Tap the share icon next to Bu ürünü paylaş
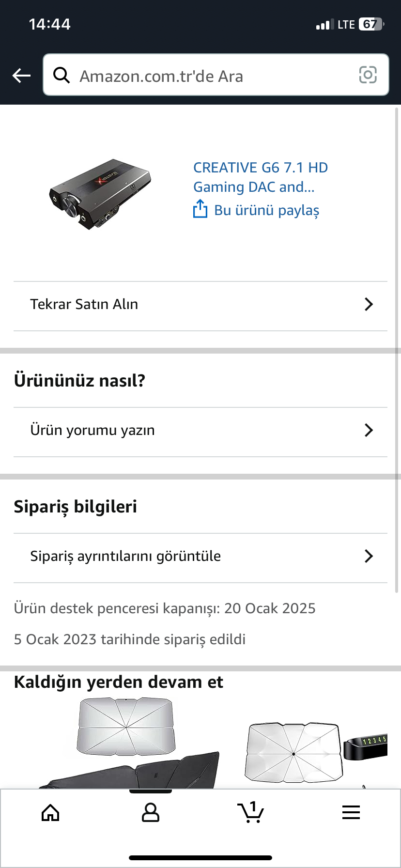Image resolution: width=401 pixels, height=868 pixels. (200, 209)
